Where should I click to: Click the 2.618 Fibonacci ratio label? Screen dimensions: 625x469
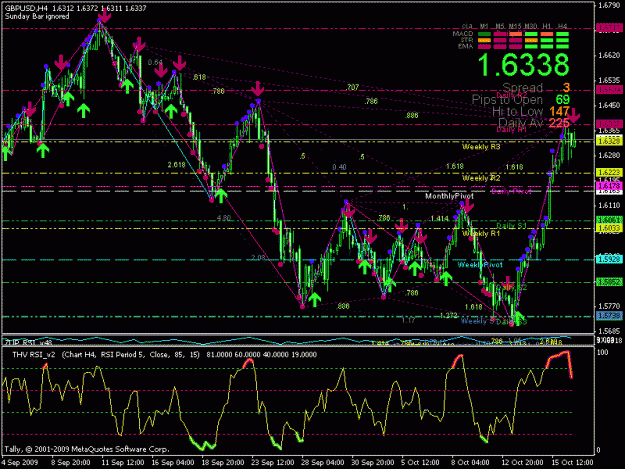(176, 165)
